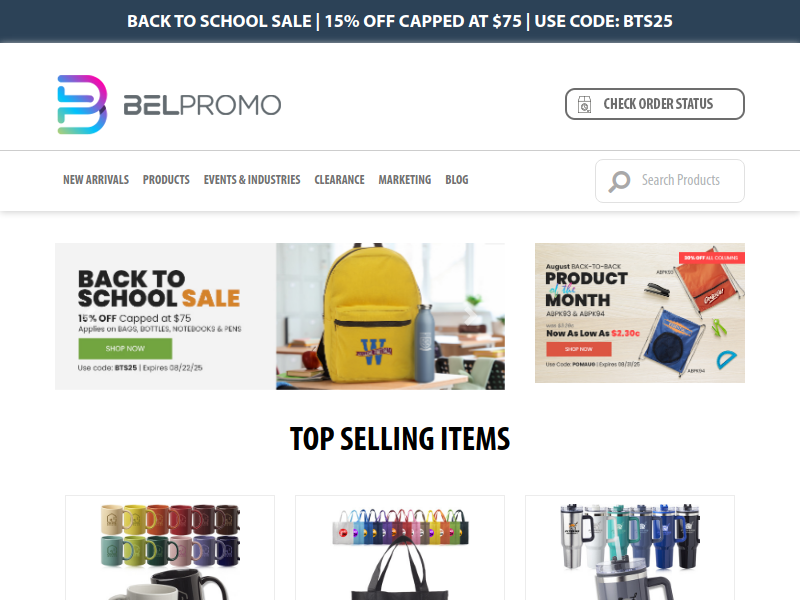800x600 pixels.
Task: Click the order status package icon
Action: click(x=584, y=105)
